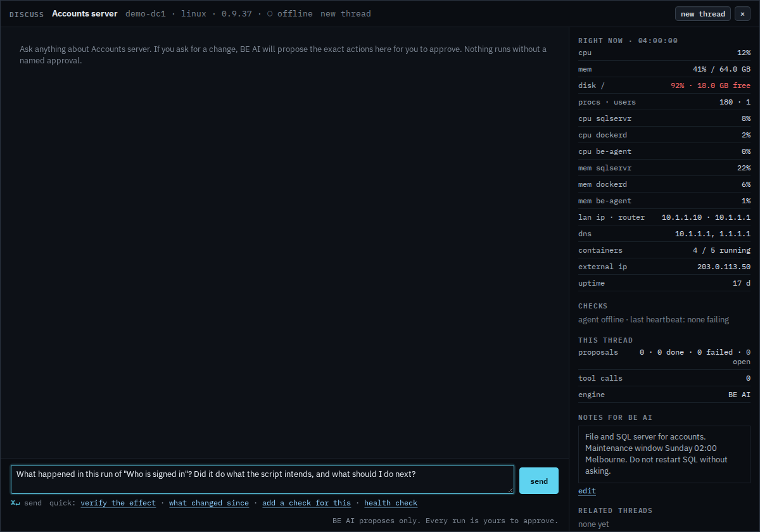
Task: Click the mem dockerd 6% row
Action: 664,184
